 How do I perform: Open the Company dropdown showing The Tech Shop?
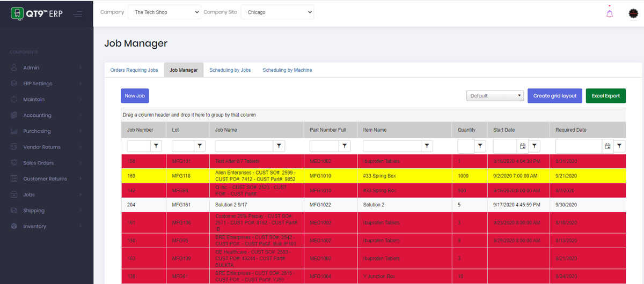click(164, 12)
